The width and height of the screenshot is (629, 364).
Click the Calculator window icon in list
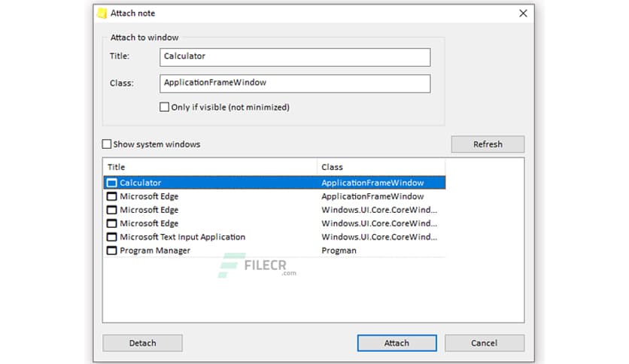click(112, 183)
